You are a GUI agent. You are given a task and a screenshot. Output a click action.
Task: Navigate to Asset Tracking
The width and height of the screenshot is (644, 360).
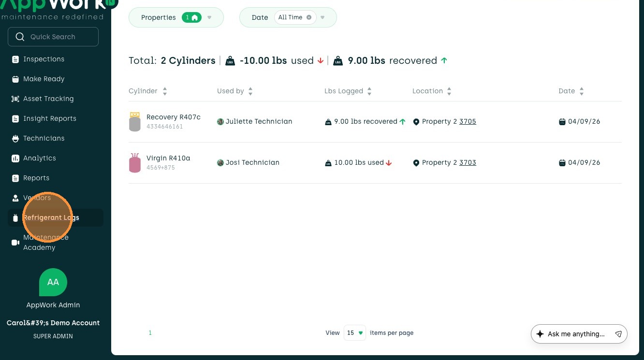48,99
